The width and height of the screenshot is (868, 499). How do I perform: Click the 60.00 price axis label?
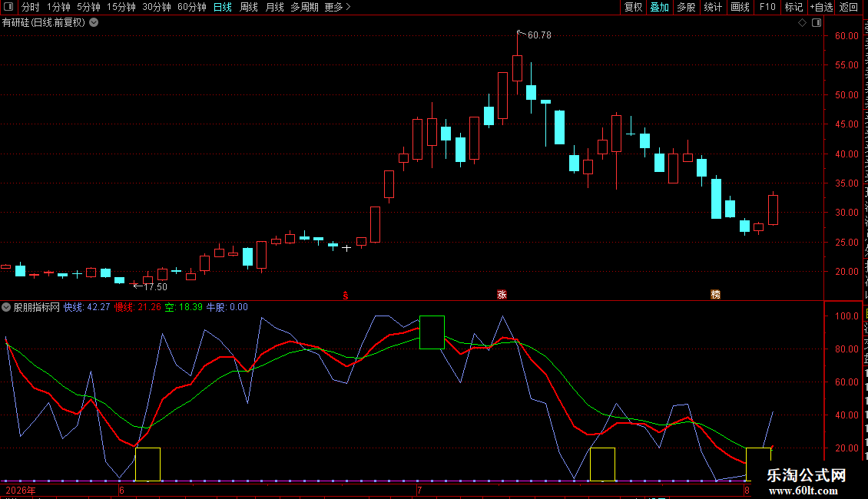[x=847, y=36]
